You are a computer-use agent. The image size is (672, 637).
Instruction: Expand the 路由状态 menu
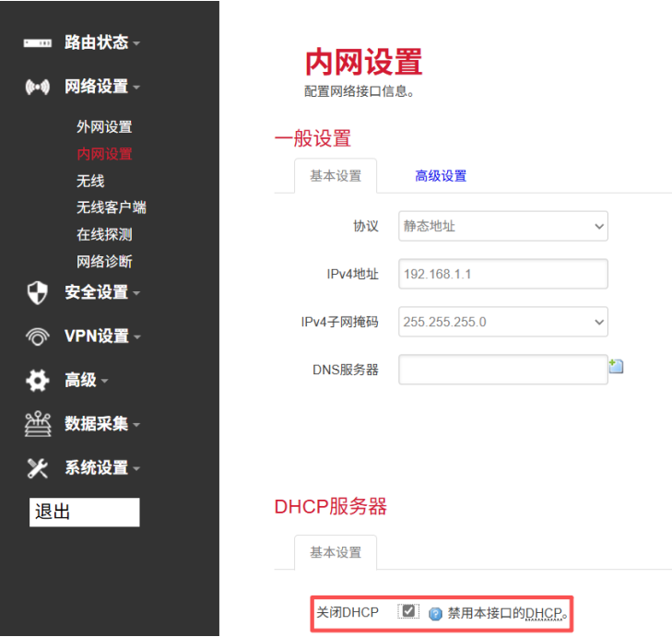pyautogui.click(x=102, y=42)
